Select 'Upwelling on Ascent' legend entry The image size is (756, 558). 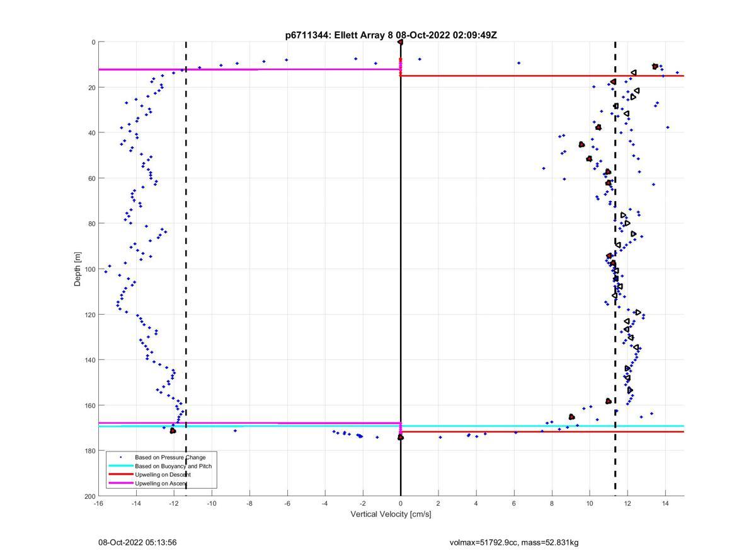pos(161,484)
